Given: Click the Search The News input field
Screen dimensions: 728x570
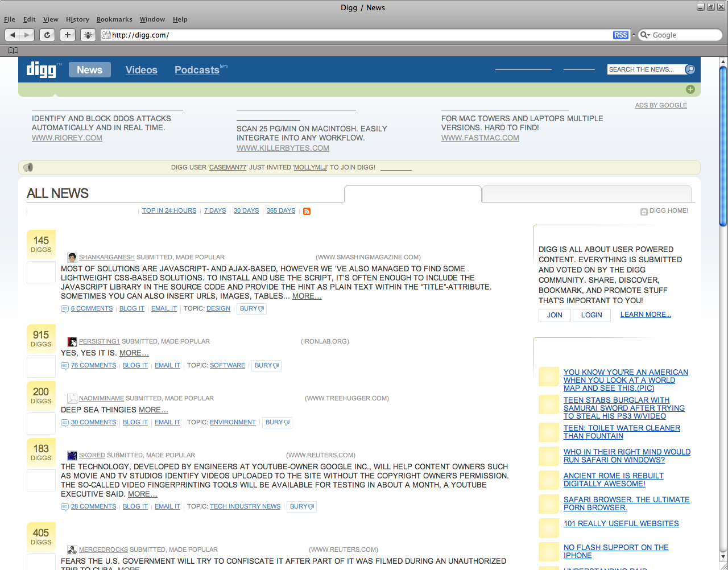Looking at the screenshot, I should tap(646, 69).
